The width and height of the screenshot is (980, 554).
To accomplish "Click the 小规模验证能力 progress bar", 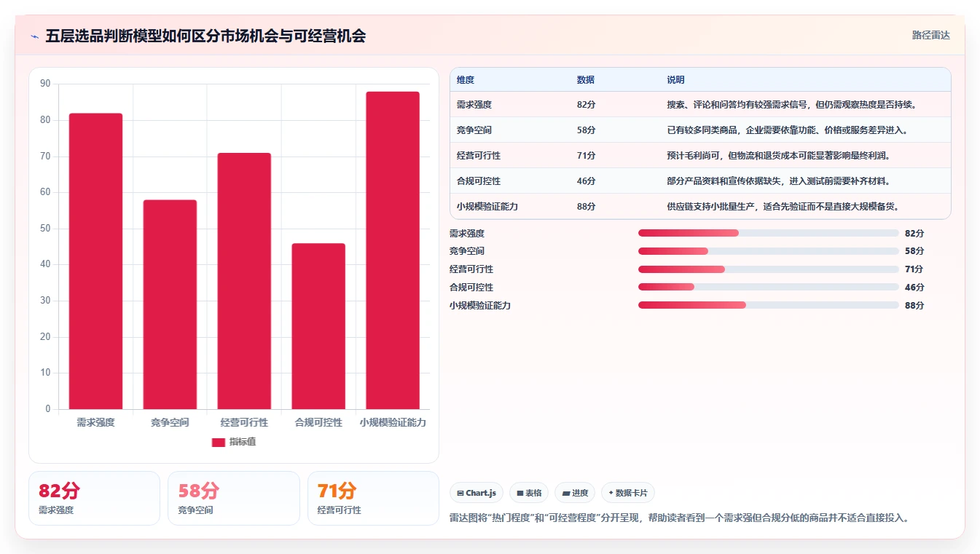I will pyautogui.click(x=768, y=306).
